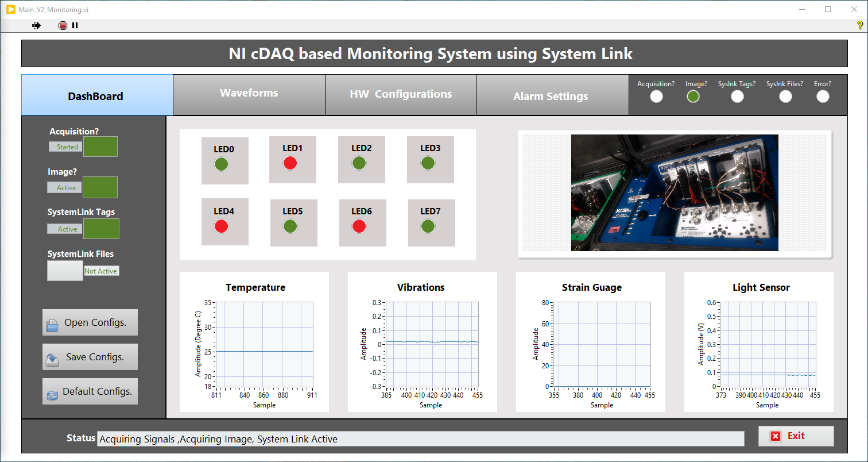This screenshot has height=462, width=868.
Task: Pause the VI execution
Action: tap(75, 25)
